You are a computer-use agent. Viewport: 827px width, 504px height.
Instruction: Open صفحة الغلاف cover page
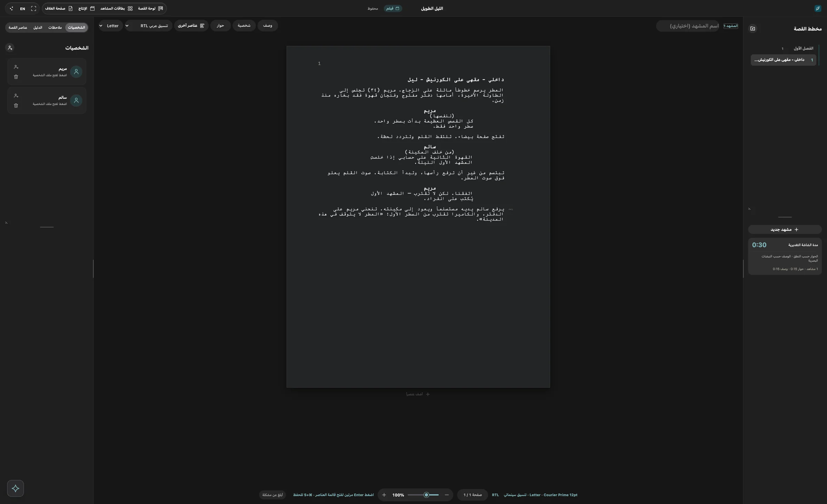tap(59, 9)
